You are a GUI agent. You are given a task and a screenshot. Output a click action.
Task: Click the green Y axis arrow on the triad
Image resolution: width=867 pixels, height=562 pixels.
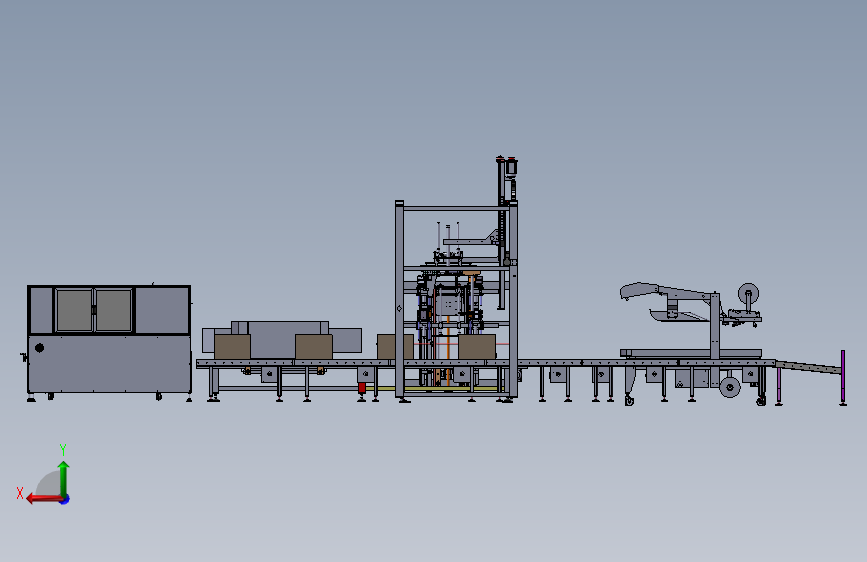click(x=63, y=478)
